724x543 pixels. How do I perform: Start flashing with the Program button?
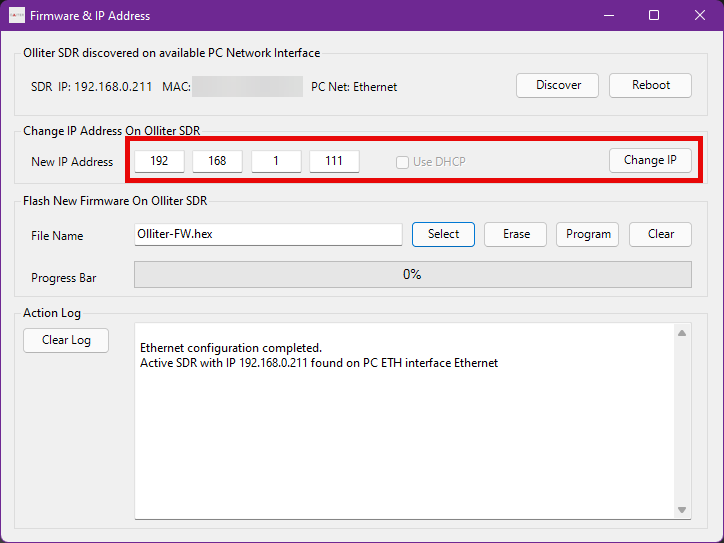click(588, 234)
